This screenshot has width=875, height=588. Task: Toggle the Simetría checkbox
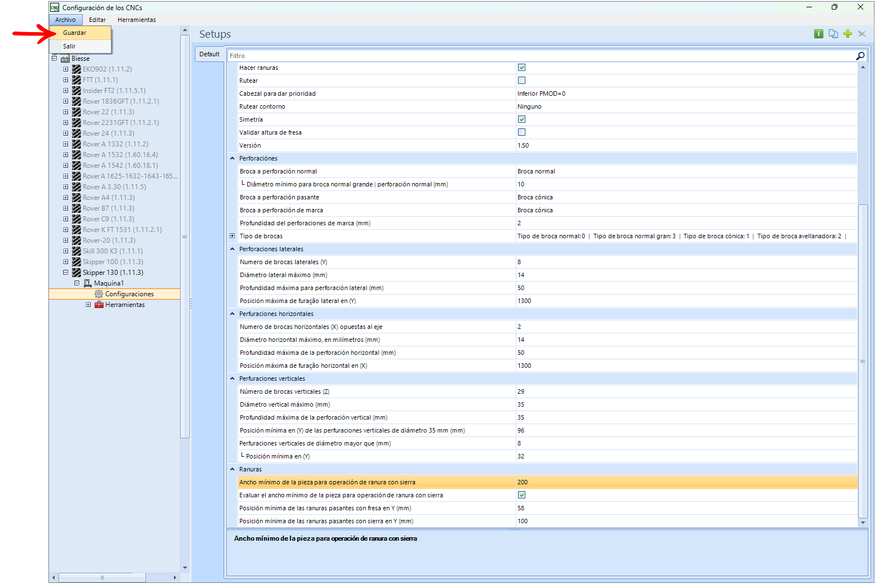[x=521, y=119]
